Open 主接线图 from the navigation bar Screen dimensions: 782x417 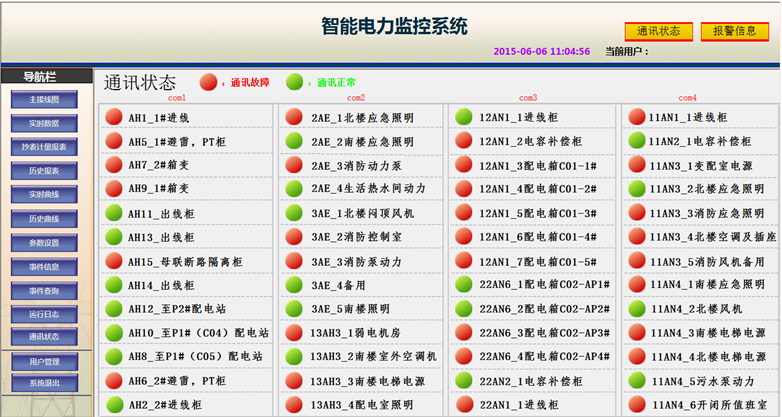click(x=44, y=100)
